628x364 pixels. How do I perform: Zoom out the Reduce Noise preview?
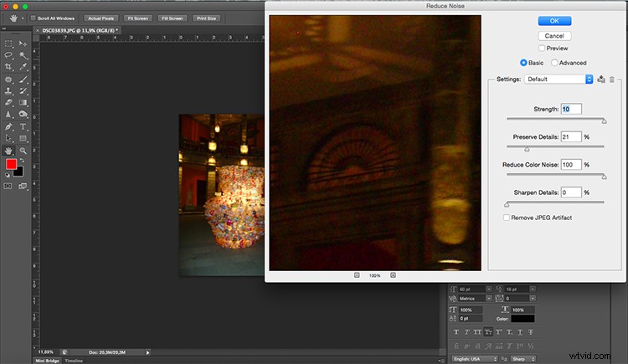click(357, 275)
